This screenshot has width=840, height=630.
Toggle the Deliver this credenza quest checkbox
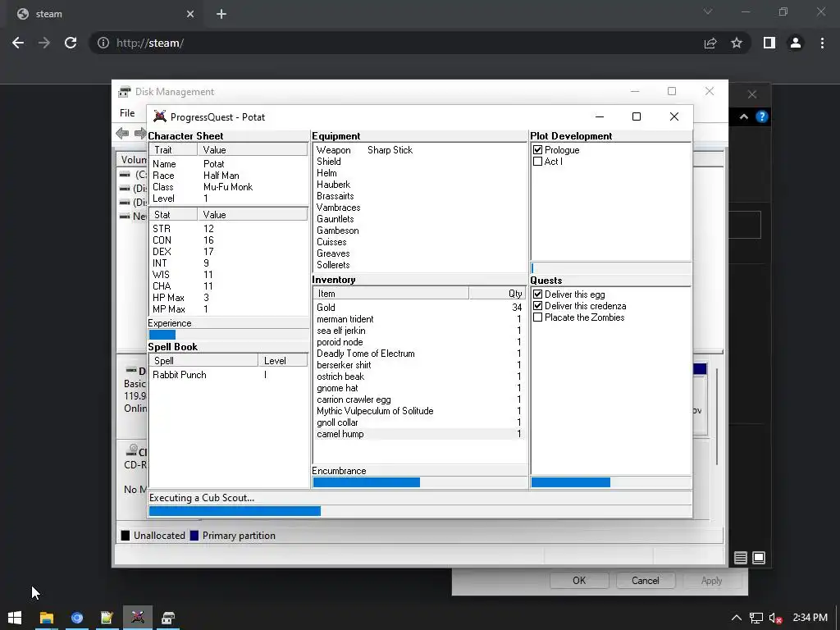tap(538, 305)
